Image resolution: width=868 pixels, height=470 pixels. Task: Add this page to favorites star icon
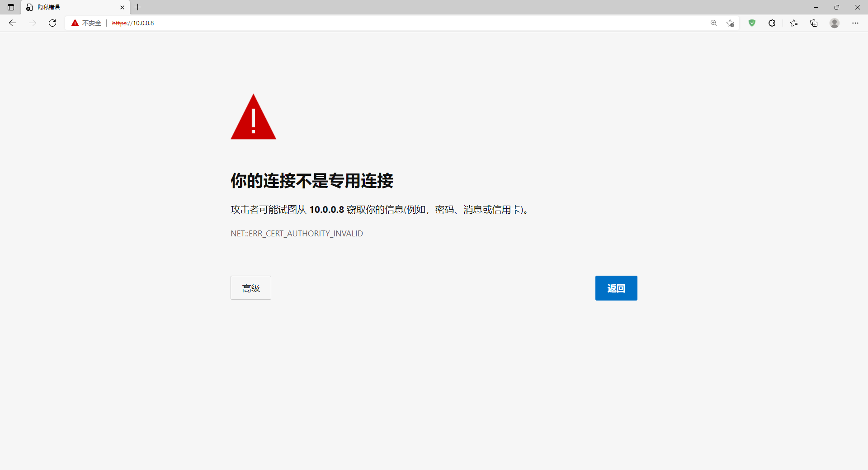coord(730,23)
